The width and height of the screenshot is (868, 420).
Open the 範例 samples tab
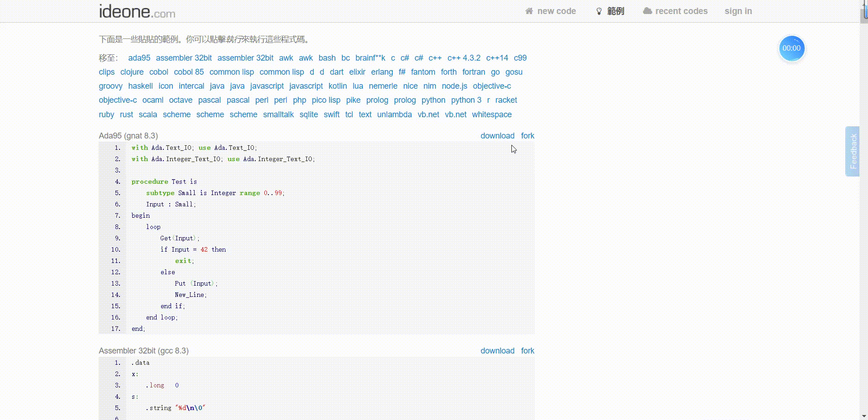click(x=615, y=11)
